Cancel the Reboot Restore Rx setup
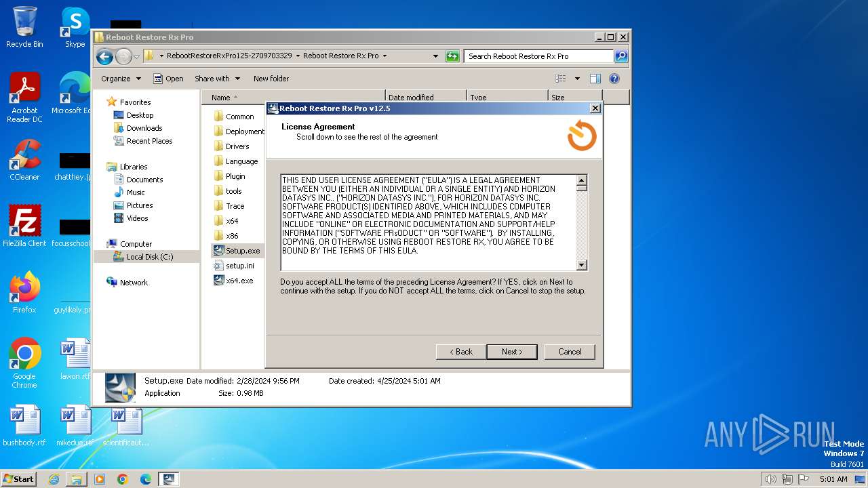The image size is (868, 488). tap(570, 352)
